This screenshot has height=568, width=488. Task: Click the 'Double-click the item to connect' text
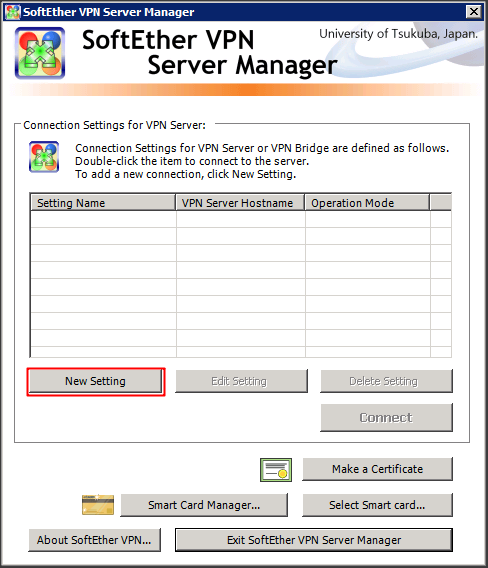pos(192,161)
